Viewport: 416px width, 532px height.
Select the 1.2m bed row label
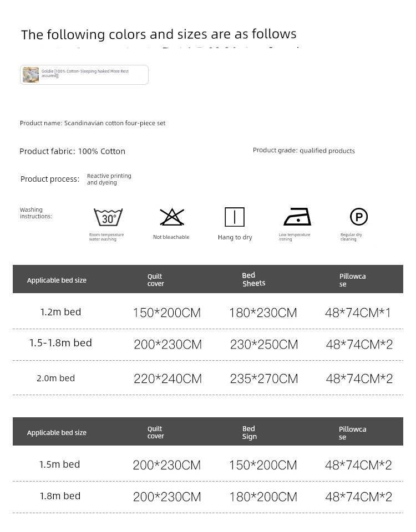[x=60, y=312]
